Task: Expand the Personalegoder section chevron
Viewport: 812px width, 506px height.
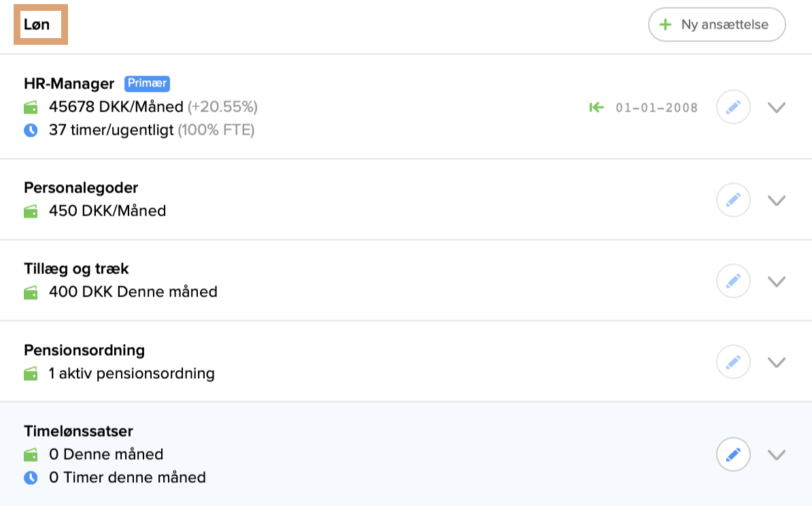Action: click(x=777, y=200)
